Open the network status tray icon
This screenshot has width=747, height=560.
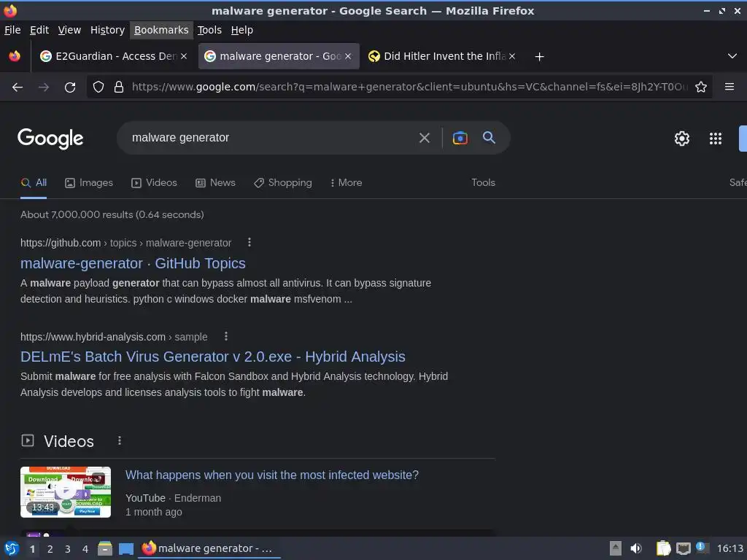coord(683,548)
